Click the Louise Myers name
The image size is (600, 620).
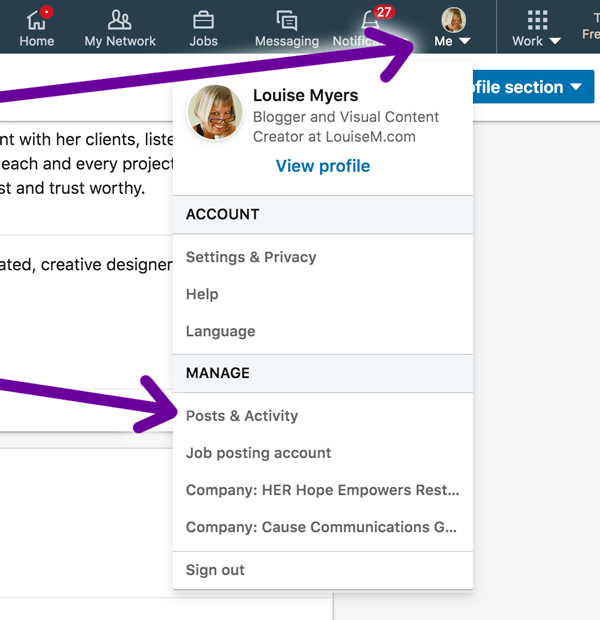(x=305, y=95)
